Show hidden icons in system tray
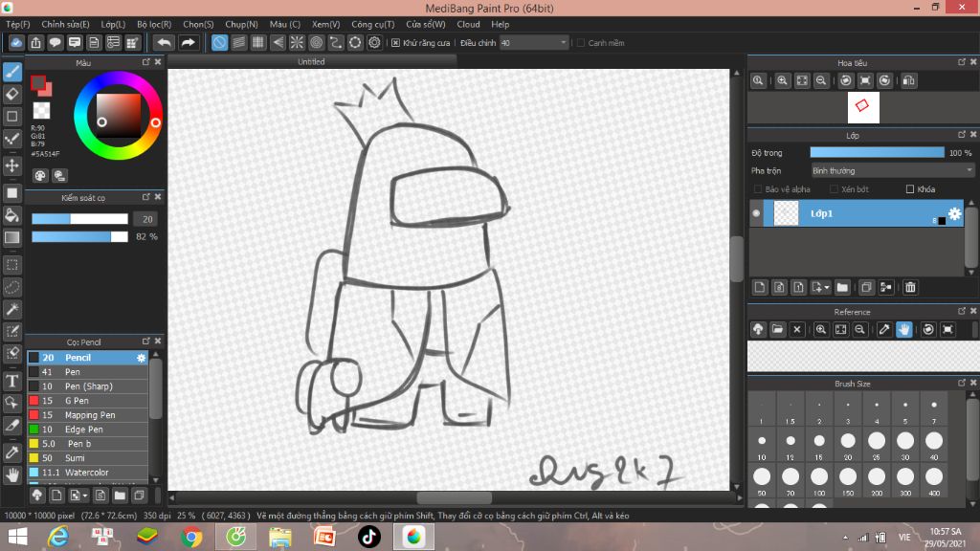Viewport: 980px width, 551px height. (x=845, y=538)
